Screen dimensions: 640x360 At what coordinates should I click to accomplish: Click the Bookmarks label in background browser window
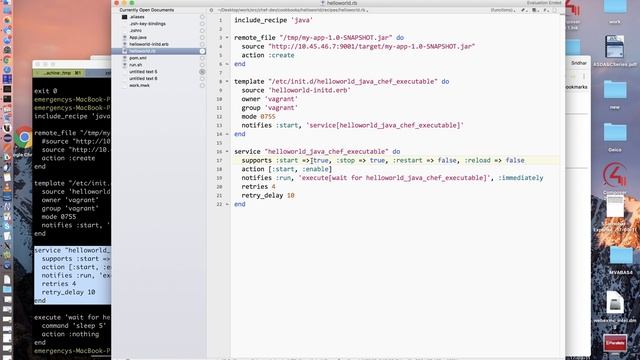pyautogui.click(x=577, y=87)
